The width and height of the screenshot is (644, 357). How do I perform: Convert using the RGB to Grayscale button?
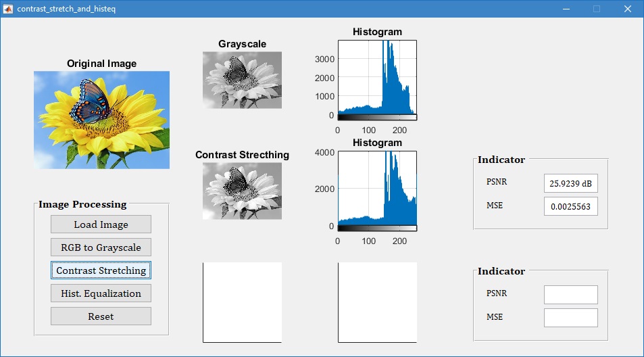(101, 247)
